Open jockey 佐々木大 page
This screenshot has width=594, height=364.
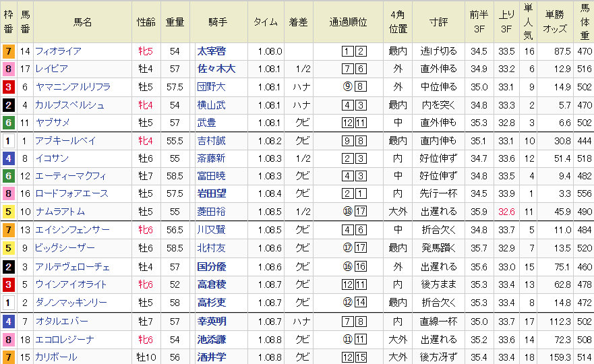[216, 69]
